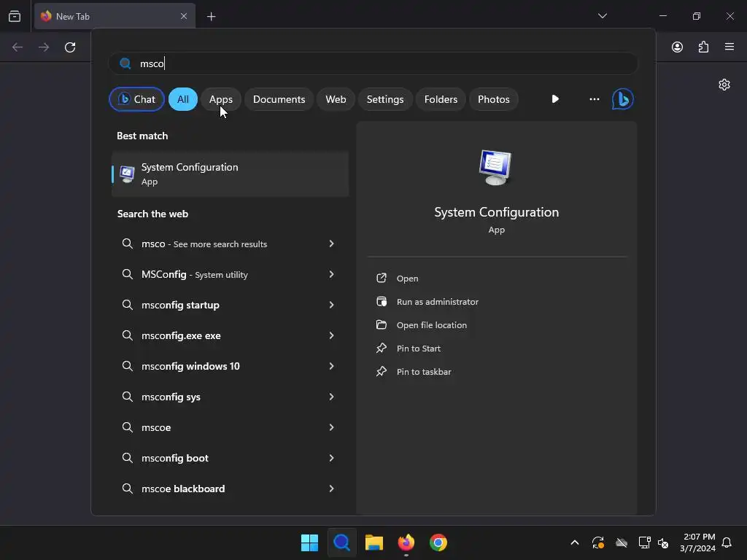Open the Firefox account icon
Screen dimensions: 747x560
pyautogui.click(x=677, y=47)
